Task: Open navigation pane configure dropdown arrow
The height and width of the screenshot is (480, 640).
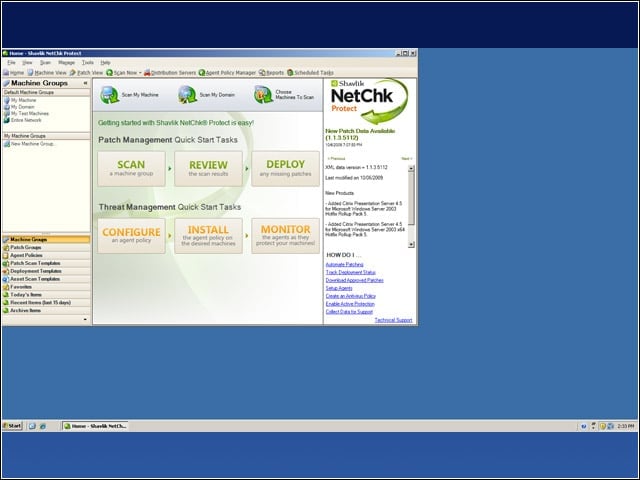Action: click(85, 319)
